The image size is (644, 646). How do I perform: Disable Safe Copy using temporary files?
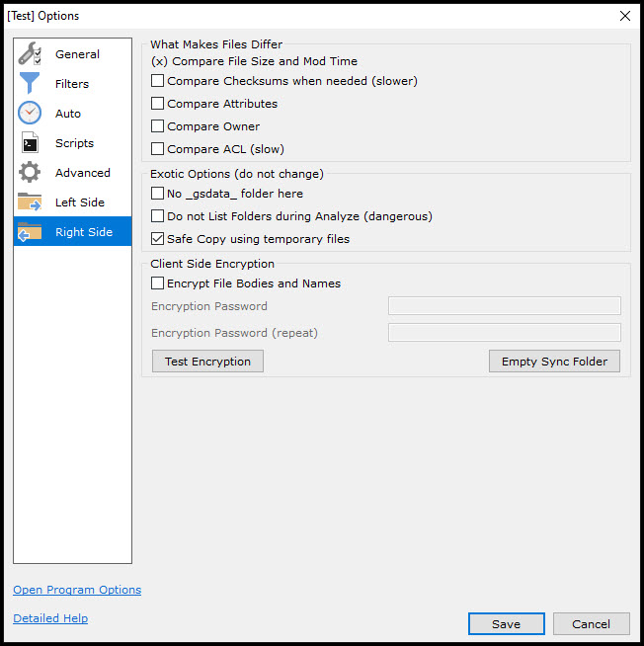[157, 239]
